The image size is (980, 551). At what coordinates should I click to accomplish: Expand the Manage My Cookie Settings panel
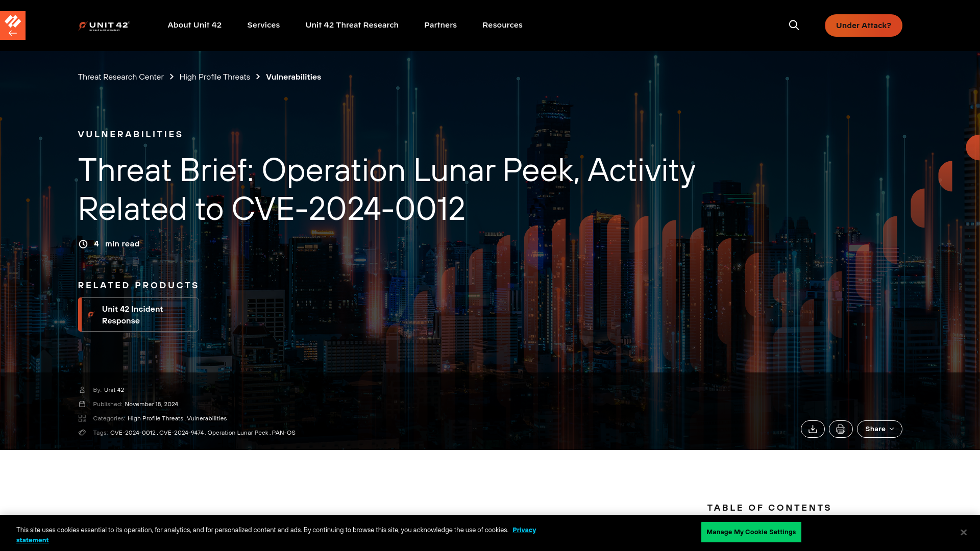pos(751,532)
